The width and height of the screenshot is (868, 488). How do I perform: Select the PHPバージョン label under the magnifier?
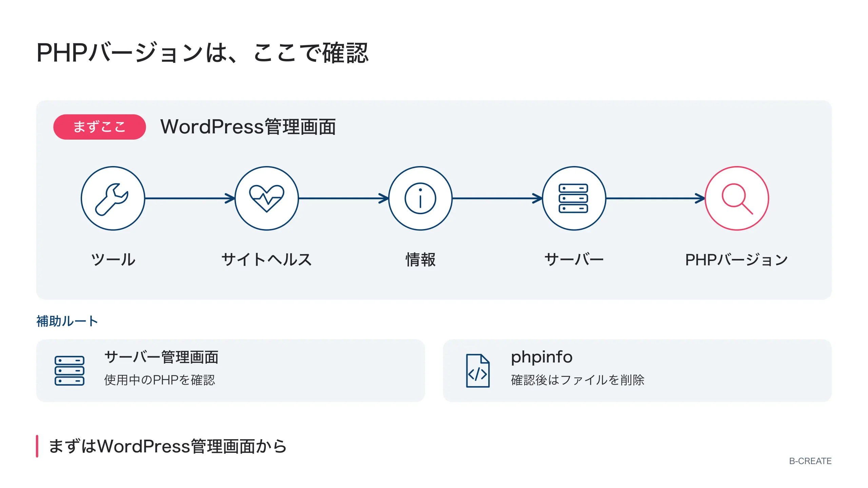pos(736,260)
